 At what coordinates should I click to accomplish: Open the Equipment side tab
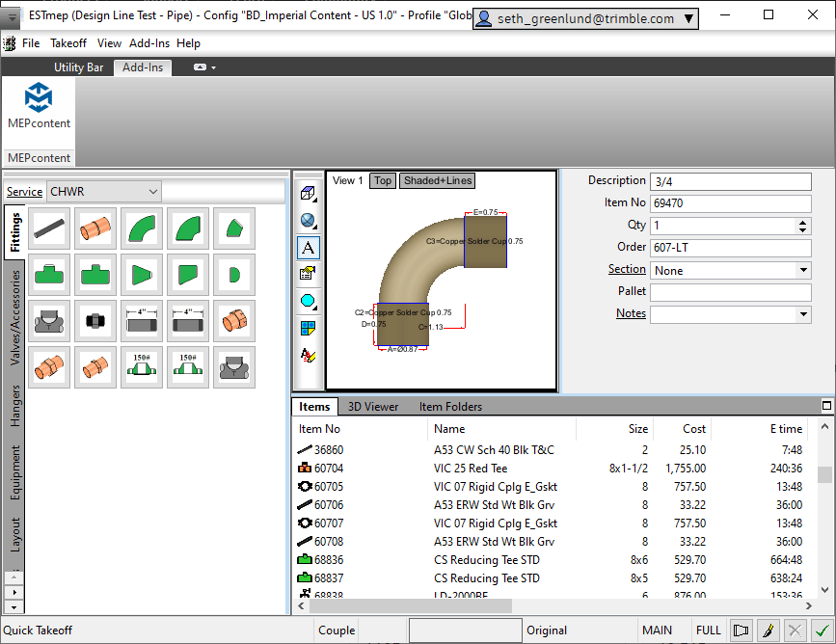tap(14, 472)
